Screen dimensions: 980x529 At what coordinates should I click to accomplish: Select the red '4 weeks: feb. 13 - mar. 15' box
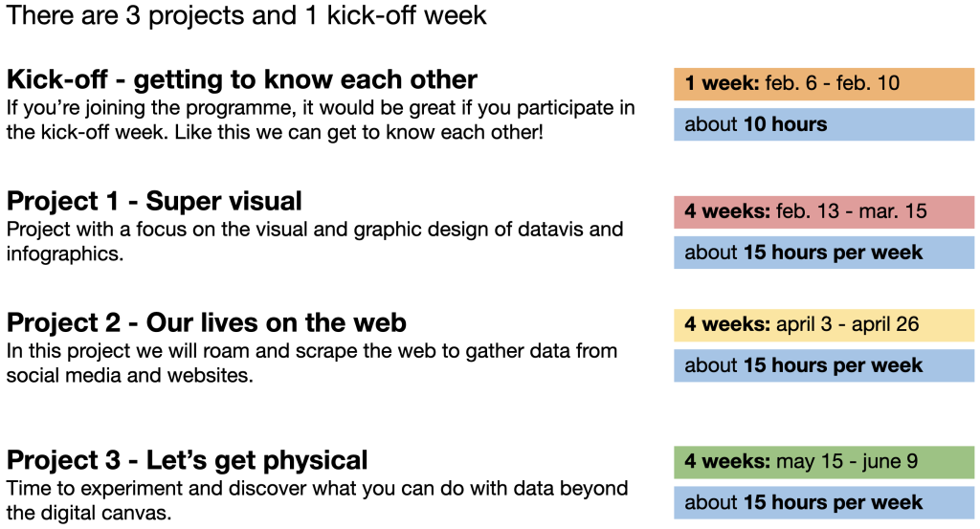(824, 211)
